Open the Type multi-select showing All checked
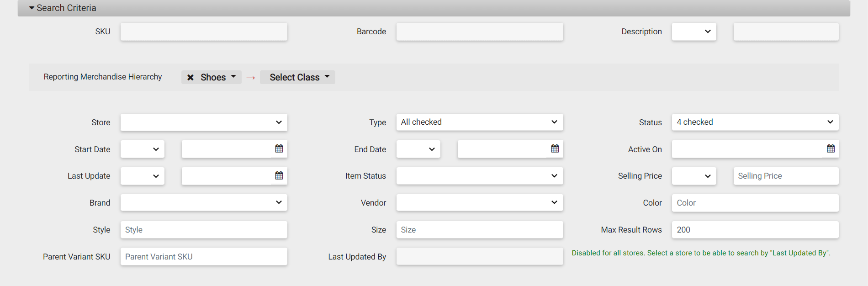 pos(479,122)
